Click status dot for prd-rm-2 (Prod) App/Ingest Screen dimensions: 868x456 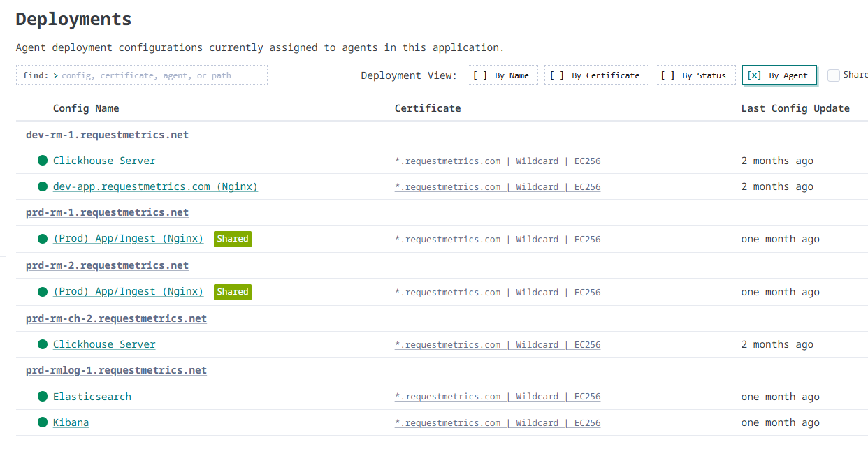pyautogui.click(x=43, y=292)
